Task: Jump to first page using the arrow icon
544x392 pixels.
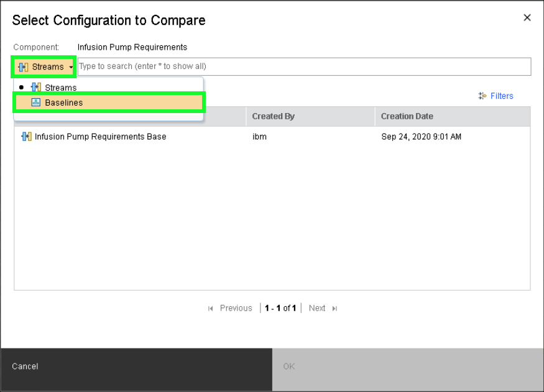Action: (210, 308)
